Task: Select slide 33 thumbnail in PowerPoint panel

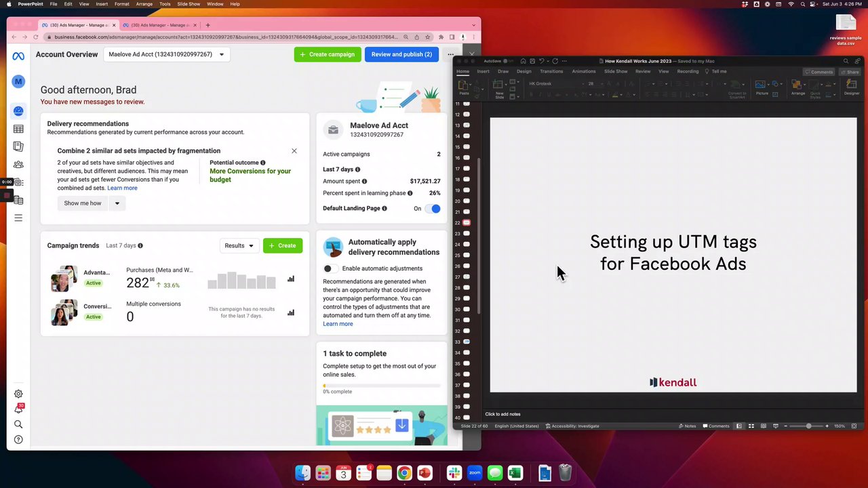Action: coord(467,342)
